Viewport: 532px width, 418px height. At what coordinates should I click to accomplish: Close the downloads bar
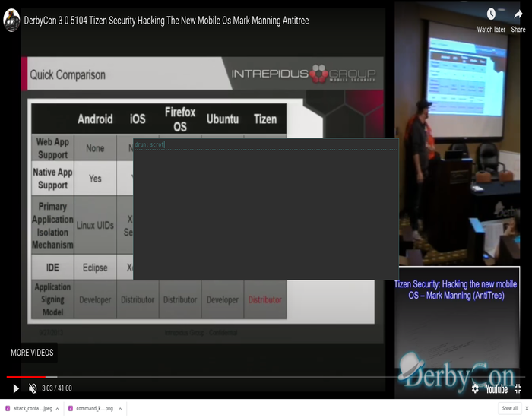[527, 408]
